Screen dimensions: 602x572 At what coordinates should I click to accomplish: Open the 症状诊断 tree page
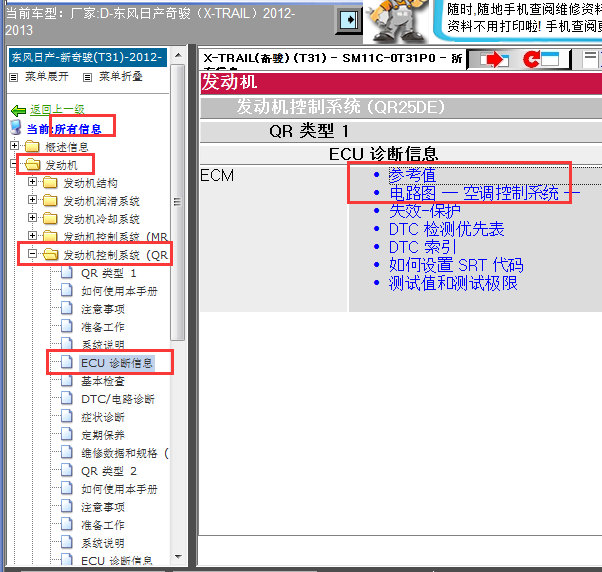tap(103, 417)
